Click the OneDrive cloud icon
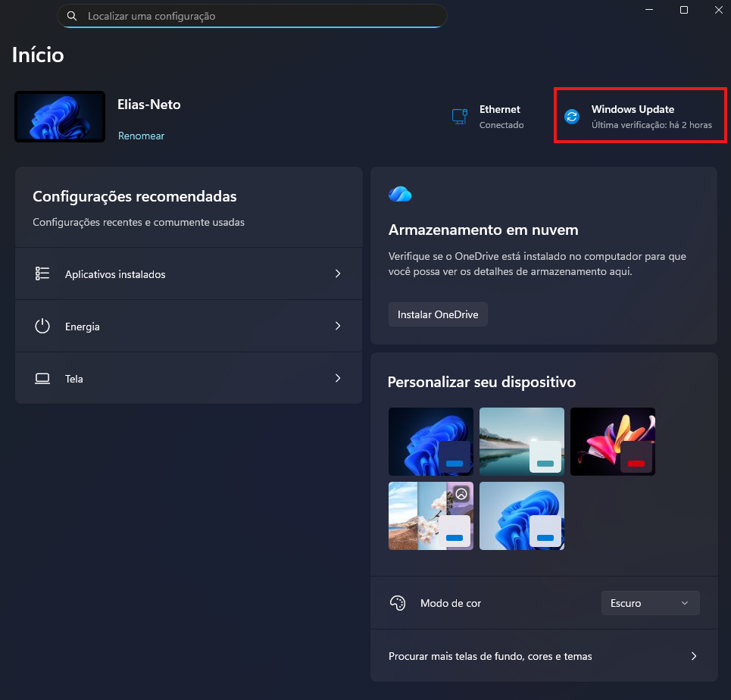The image size is (731, 700). 400,194
